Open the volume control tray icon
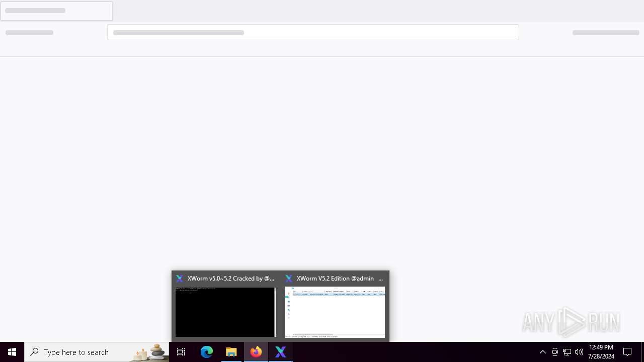The image size is (644, 362). pyautogui.click(x=579, y=352)
